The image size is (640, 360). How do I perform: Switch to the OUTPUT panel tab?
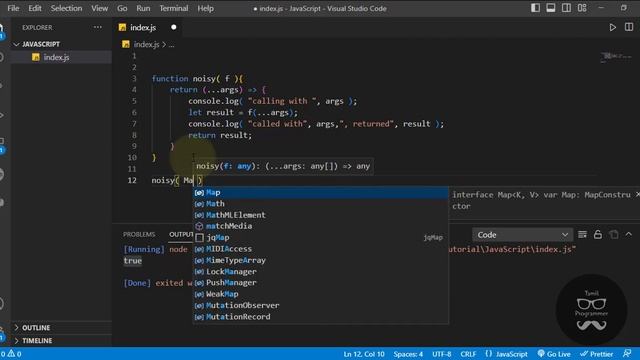181,234
